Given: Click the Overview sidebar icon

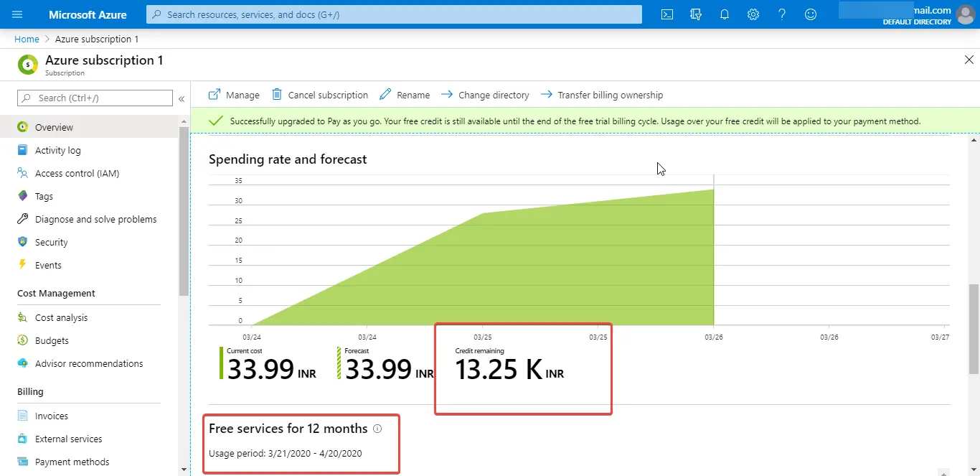Looking at the screenshot, I should pos(23,127).
